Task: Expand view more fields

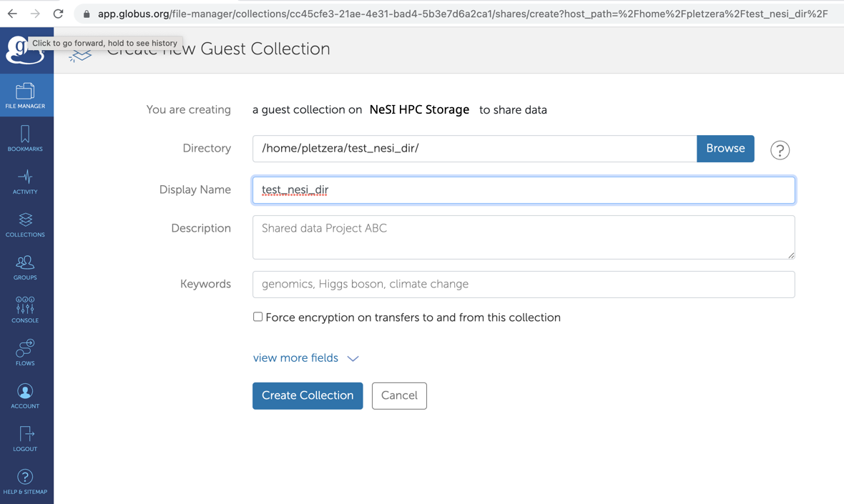Action: [x=305, y=358]
